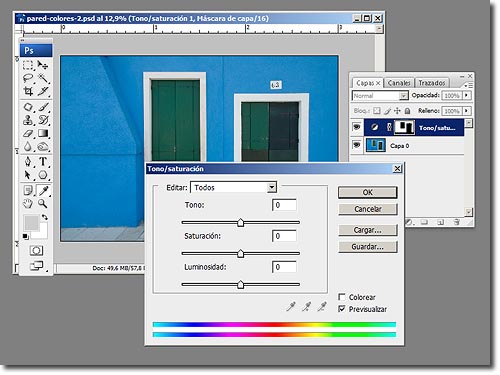Uncheck the Previsualizar checkbox

342,309
